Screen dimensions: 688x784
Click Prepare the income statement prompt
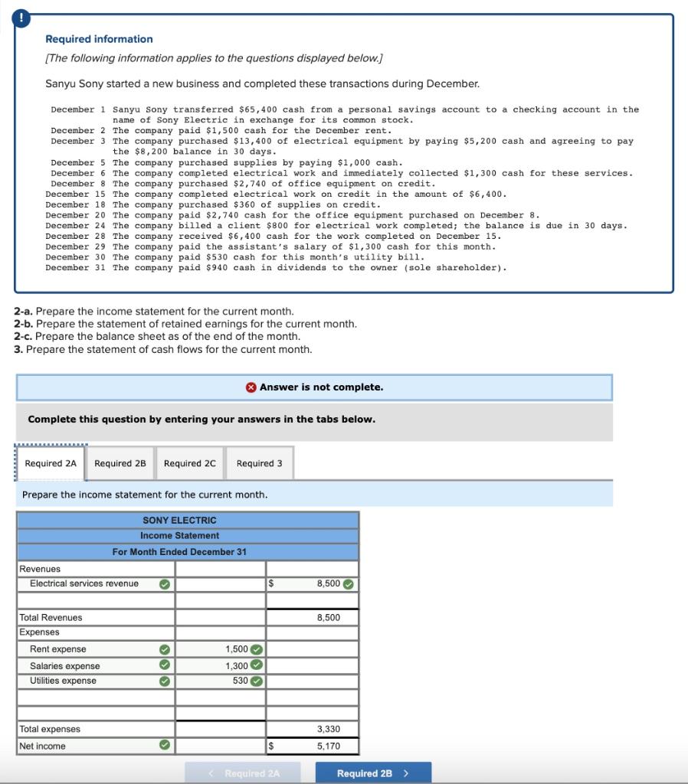[145, 495]
